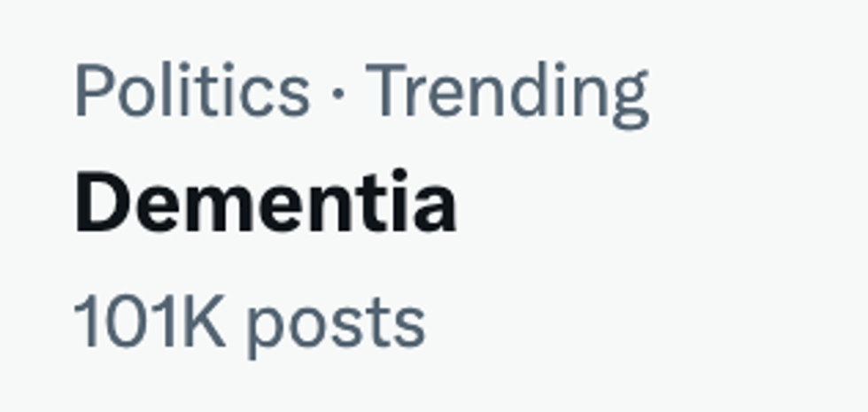This screenshot has height=412, width=868.
Task: Open the Dementia trending topic
Action: coord(266,204)
